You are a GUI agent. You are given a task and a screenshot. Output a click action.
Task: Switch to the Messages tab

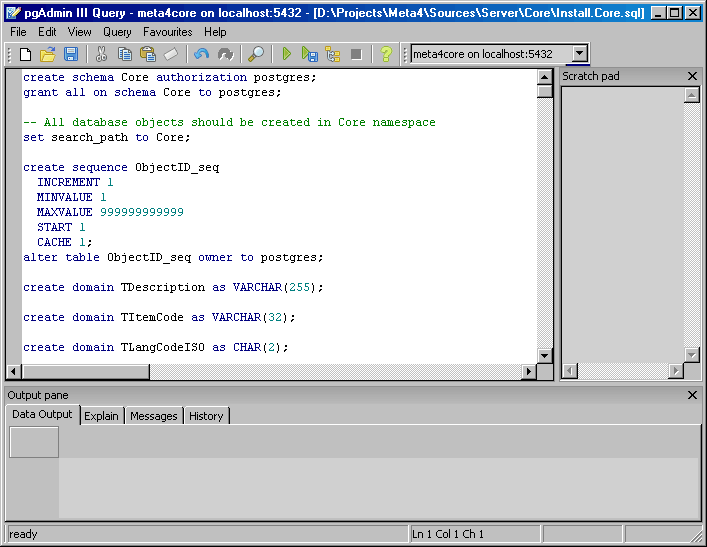click(x=154, y=416)
